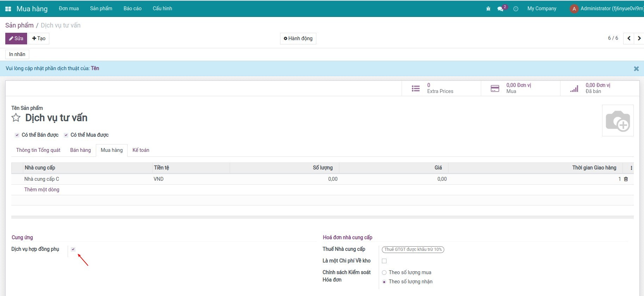Screen dimensions: 644x296
Task: Switch to the Kế toán tab
Action: tap(141, 150)
